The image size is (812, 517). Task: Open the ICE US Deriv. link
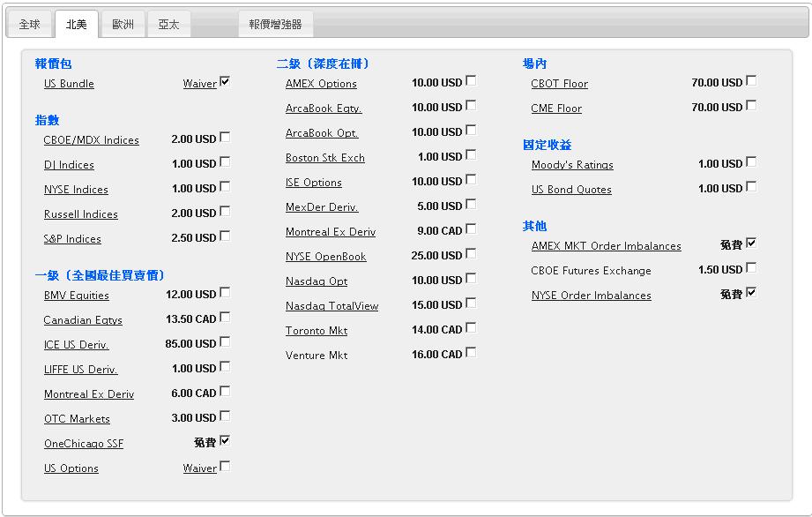pos(76,345)
